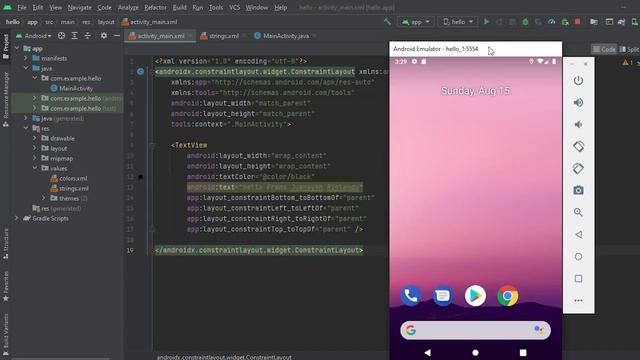640x360 pixels.
Task: Open the File menu
Action: (22, 7)
